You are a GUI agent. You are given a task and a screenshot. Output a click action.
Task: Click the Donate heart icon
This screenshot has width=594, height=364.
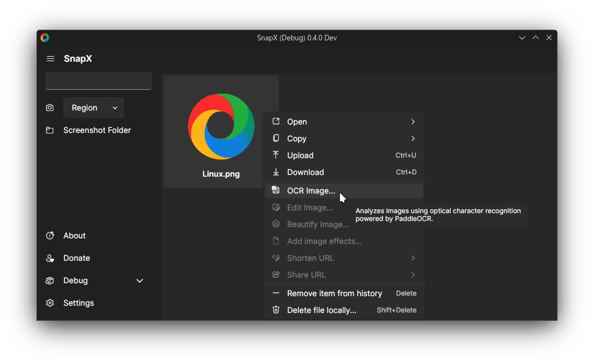pyautogui.click(x=50, y=258)
